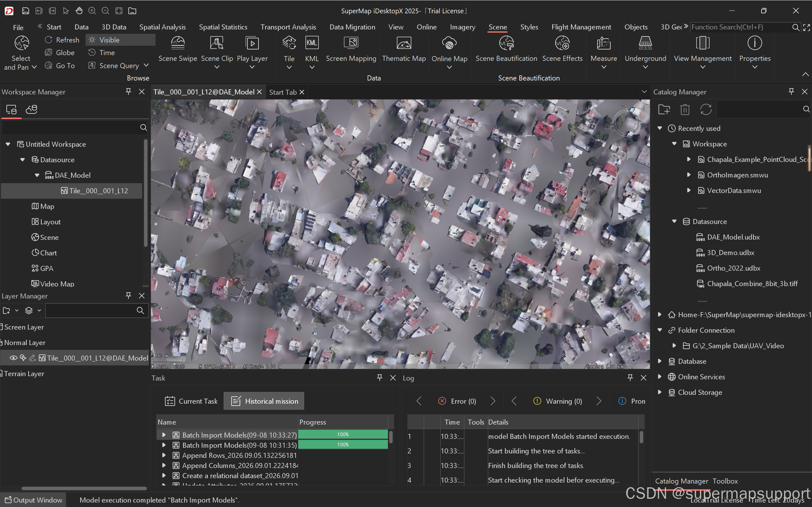This screenshot has height=507, width=812.
Task: Expand the Online Services tree node
Action: pos(660,376)
